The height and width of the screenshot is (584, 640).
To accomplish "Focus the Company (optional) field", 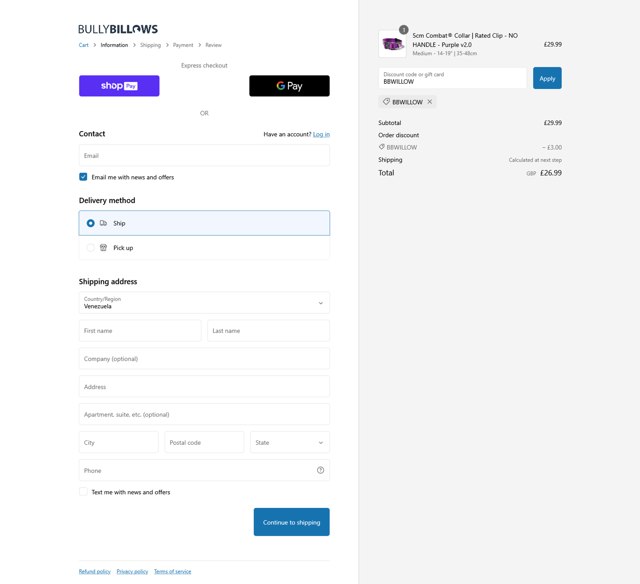I will [x=204, y=359].
